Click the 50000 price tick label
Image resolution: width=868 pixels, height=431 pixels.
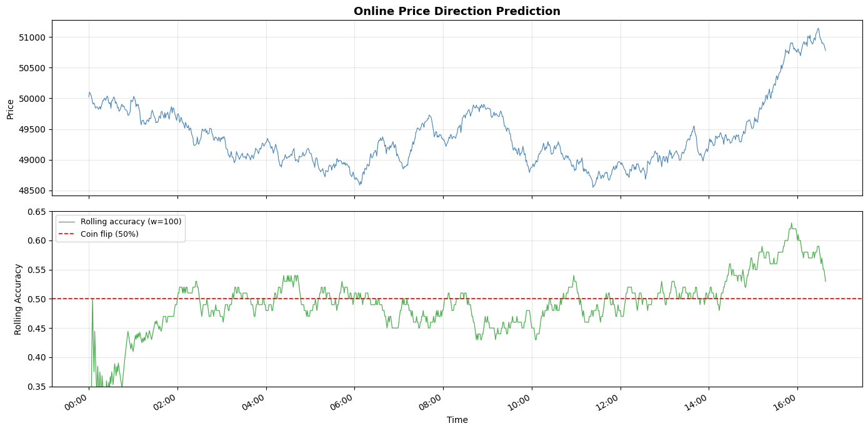(32, 99)
